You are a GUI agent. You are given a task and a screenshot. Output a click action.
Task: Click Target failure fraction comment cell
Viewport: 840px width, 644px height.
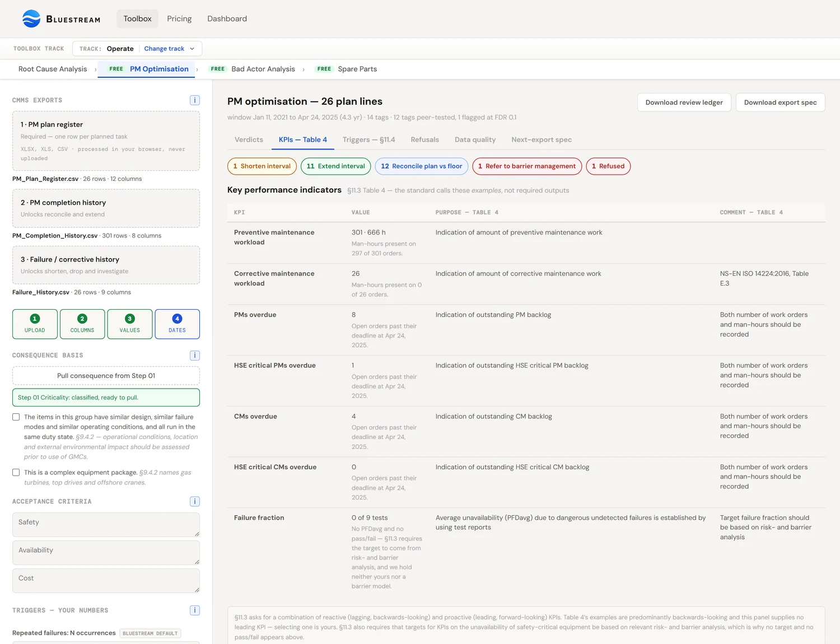[x=766, y=528]
